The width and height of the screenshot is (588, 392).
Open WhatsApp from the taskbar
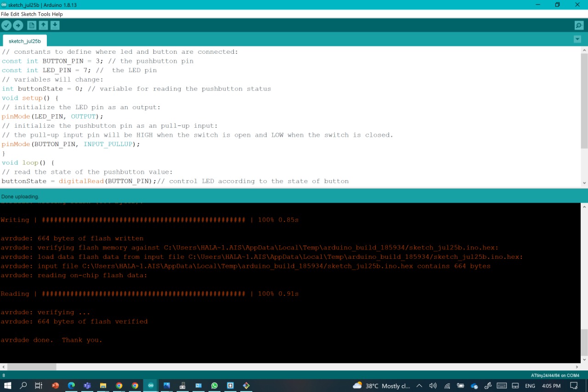[x=215, y=386]
